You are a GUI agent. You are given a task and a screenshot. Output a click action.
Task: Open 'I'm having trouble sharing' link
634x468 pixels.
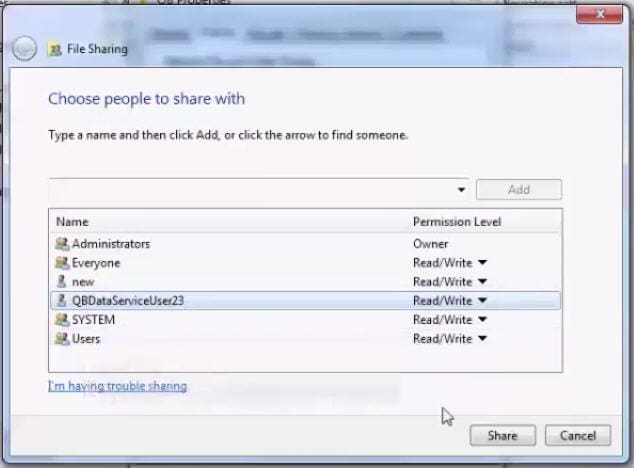tap(117, 386)
